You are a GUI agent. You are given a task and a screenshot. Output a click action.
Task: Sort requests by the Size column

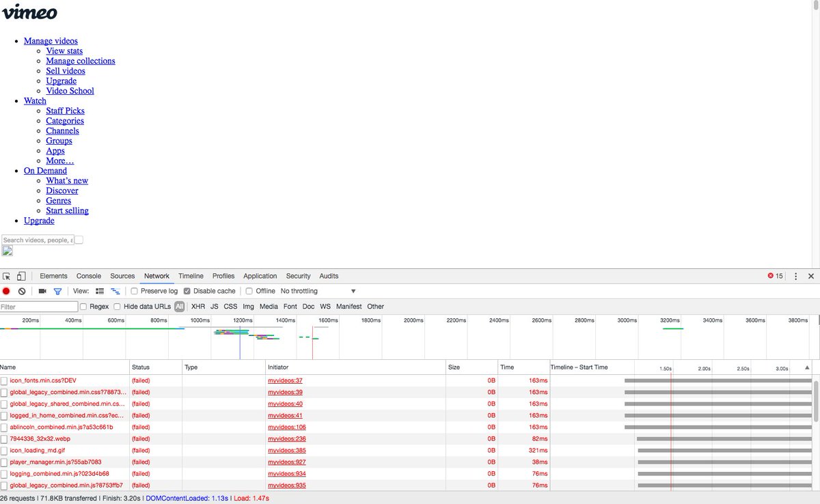click(x=471, y=367)
